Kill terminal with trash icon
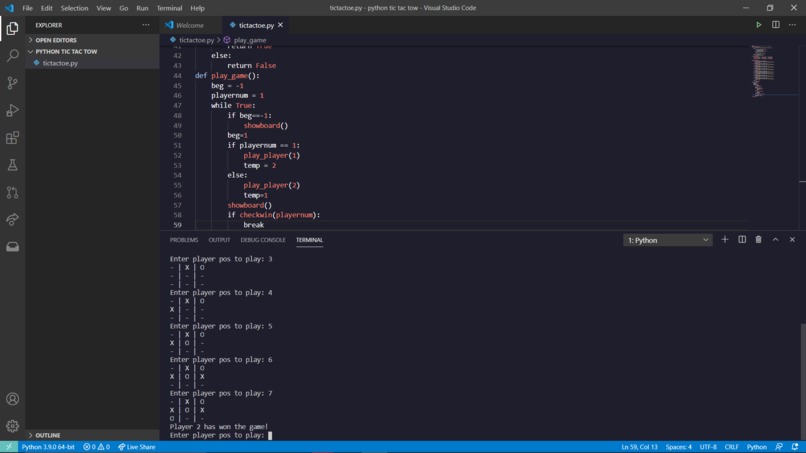Viewport: 806px width, 453px height. [x=758, y=240]
